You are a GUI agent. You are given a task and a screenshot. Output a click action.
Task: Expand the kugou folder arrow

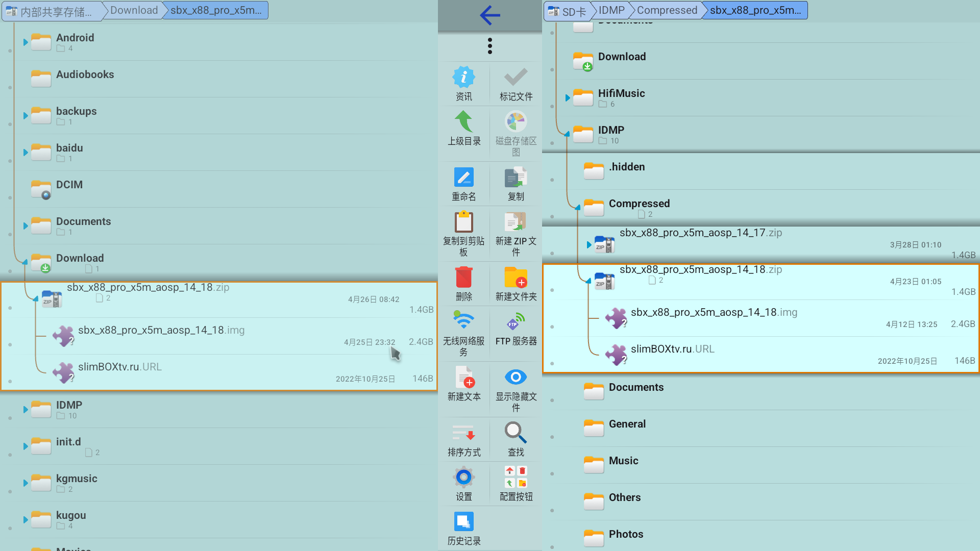26,520
